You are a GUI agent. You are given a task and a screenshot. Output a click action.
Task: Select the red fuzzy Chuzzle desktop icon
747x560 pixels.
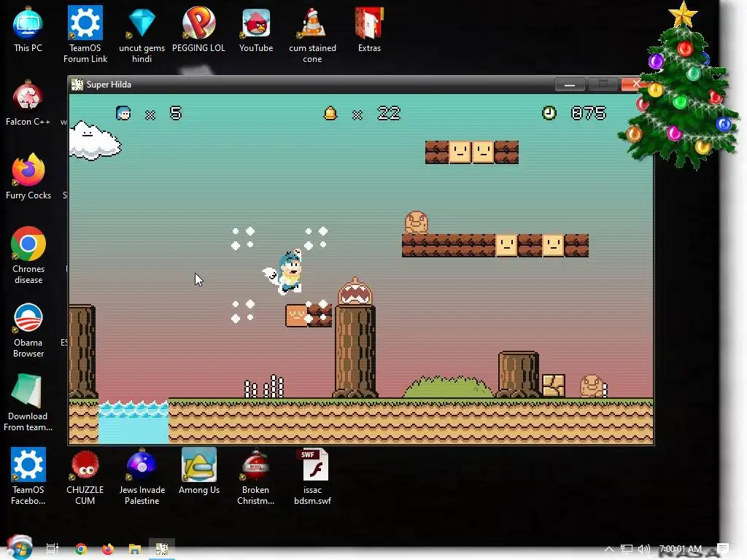[85, 476]
